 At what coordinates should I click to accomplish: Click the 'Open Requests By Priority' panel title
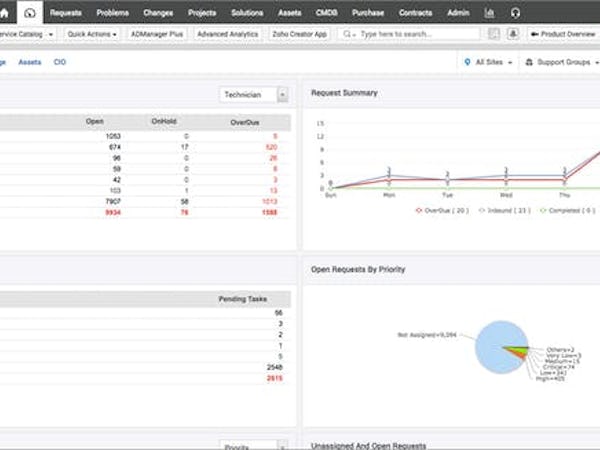358,269
